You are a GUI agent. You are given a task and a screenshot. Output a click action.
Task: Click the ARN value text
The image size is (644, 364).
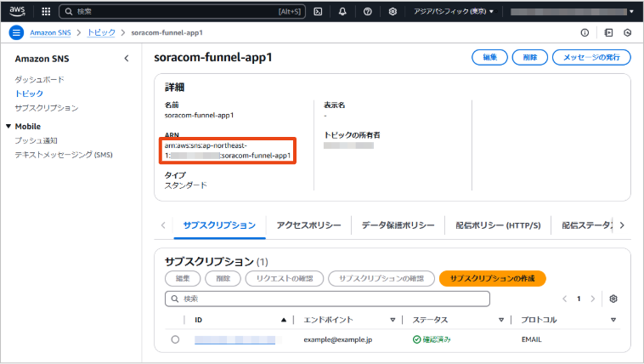(x=228, y=151)
